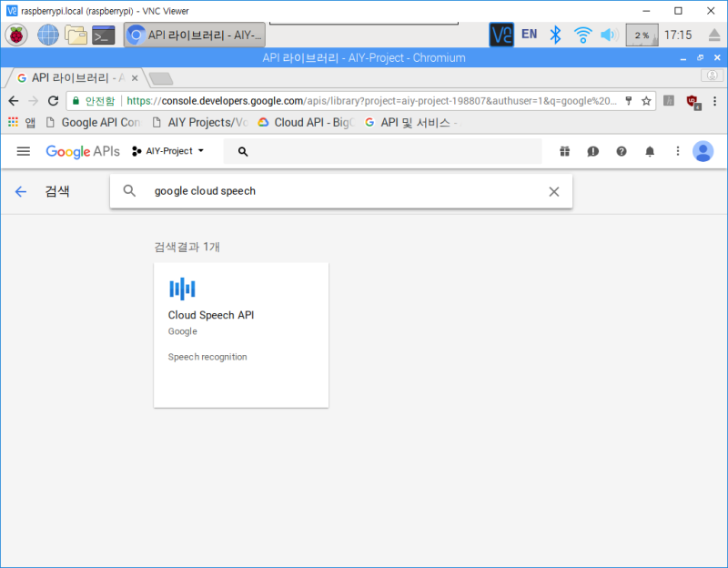Open the notifications bell
The height and width of the screenshot is (568, 728).
[x=650, y=151]
